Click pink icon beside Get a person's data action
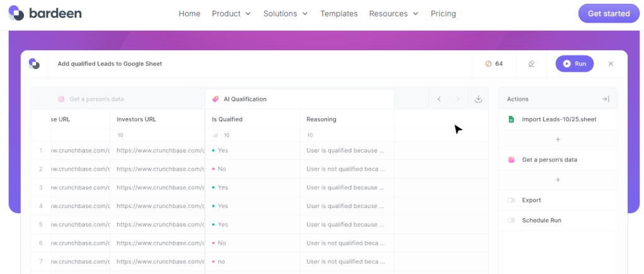Image resolution: width=644 pixels, height=274 pixels. [x=511, y=160]
